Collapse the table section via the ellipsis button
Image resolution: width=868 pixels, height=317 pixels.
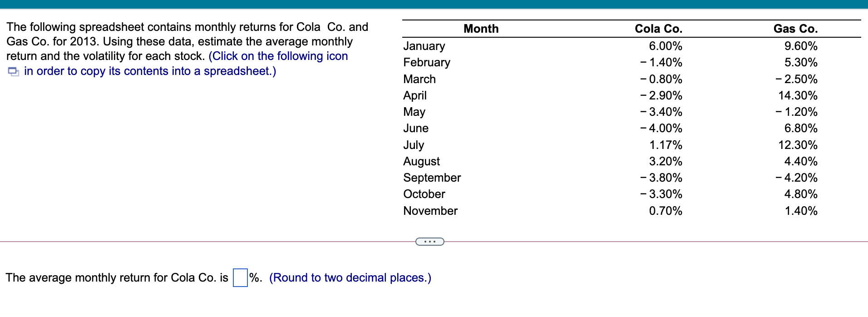coord(429,242)
